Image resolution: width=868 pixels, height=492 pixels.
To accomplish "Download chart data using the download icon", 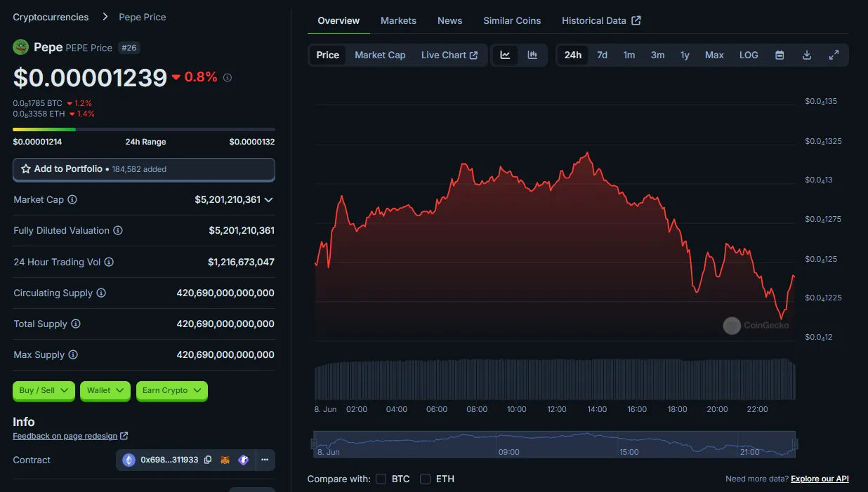I will click(x=807, y=55).
